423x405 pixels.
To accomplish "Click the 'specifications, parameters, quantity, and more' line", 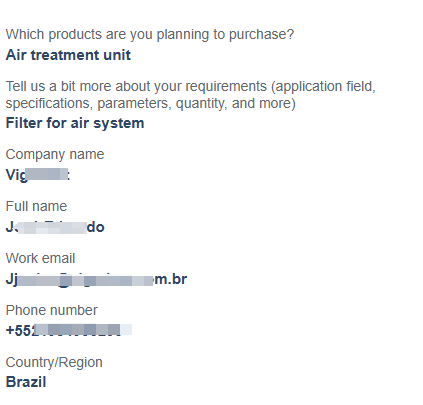I will pos(151,103).
